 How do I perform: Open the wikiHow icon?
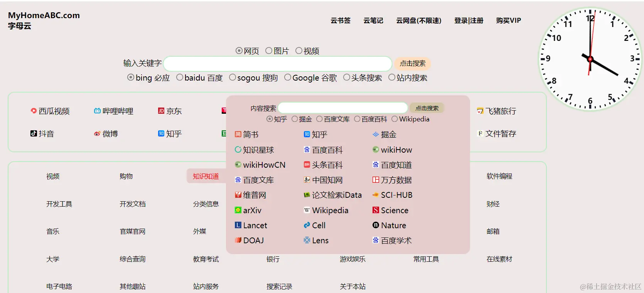click(x=376, y=150)
